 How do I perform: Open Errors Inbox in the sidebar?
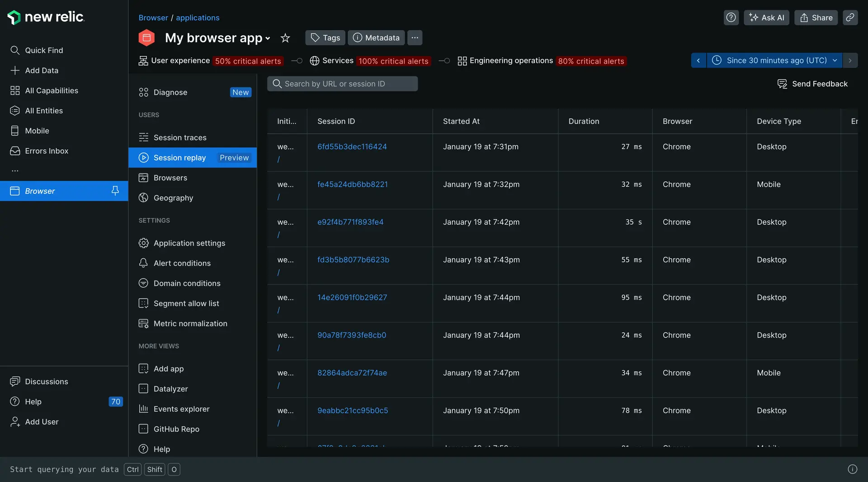point(47,151)
